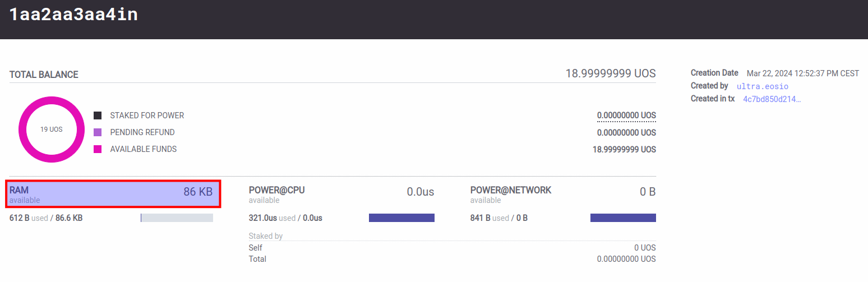Click the Staked by section label
Image resolution: width=868 pixels, height=282 pixels.
pyautogui.click(x=266, y=236)
